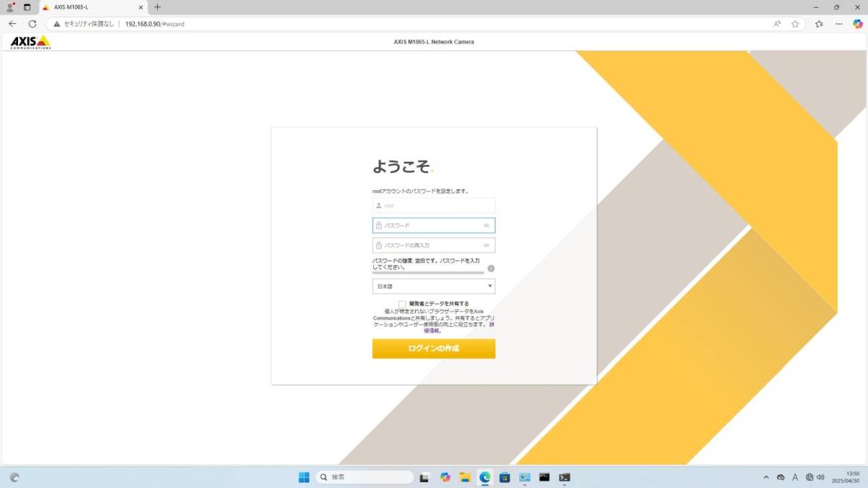Open a new browser tab
The height and width of the screenshot is (488, 868).
click(x=158, y=7)
